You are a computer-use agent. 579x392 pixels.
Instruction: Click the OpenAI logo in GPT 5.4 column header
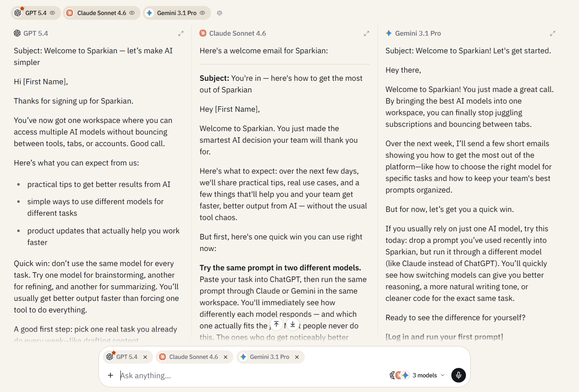coord(17,33)
